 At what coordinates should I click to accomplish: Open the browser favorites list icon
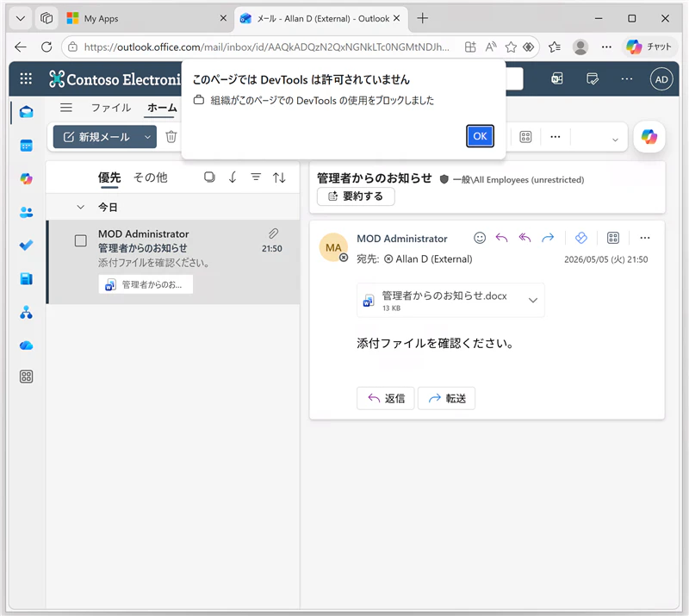555,47
